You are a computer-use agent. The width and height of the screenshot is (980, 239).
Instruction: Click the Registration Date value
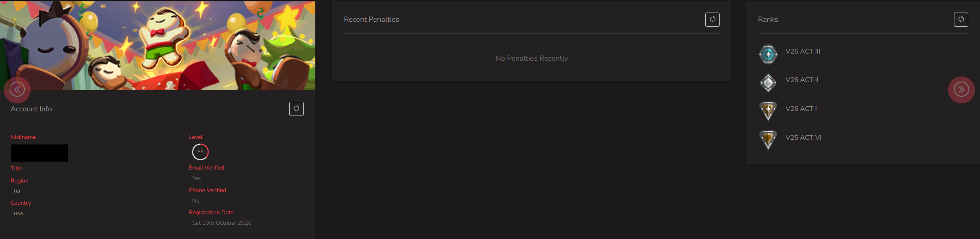point(222,223)
